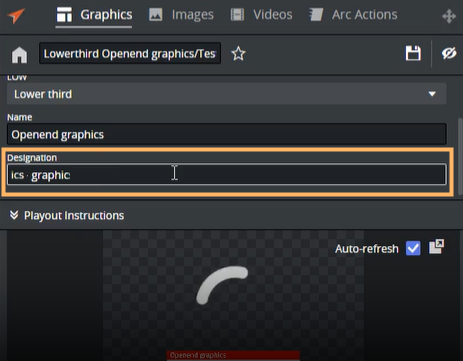Image resolution: width=463 pixels, height=361 pixels.
Task: Click the Name field Openend graphics
Action: click(x=226, y=134)
